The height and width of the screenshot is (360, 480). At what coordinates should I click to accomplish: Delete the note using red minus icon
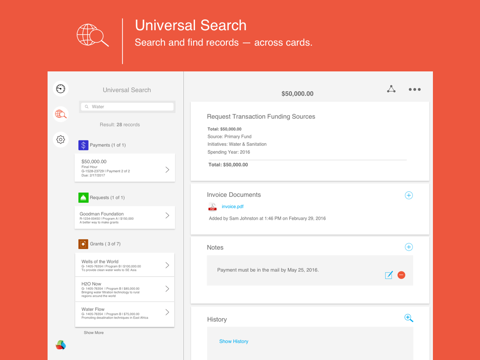401,275
